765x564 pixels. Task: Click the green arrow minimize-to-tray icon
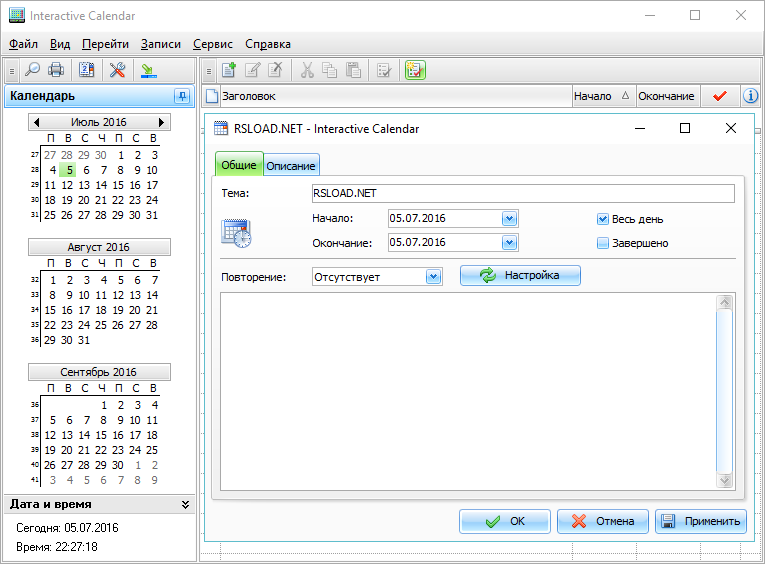(148, 71)
